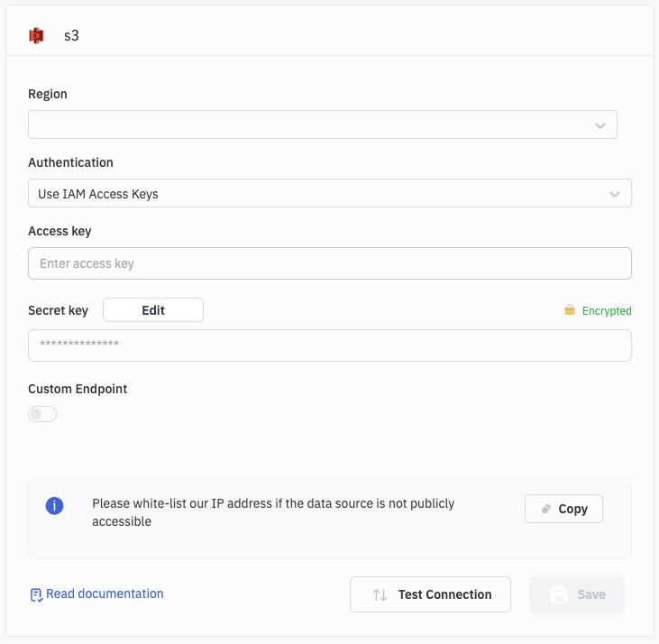Screen dimensions: 659x644
Task: Click the red S3 icon in header
Action: [37, 36]
